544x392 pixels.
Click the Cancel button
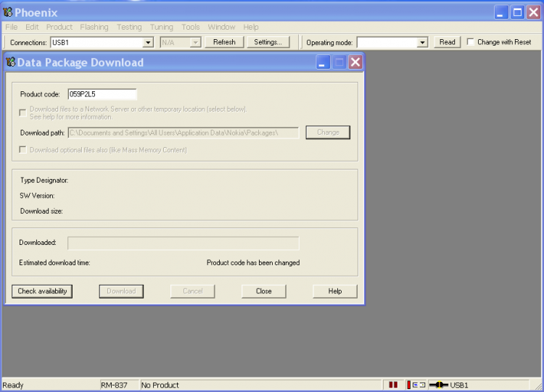pos(192,291)
